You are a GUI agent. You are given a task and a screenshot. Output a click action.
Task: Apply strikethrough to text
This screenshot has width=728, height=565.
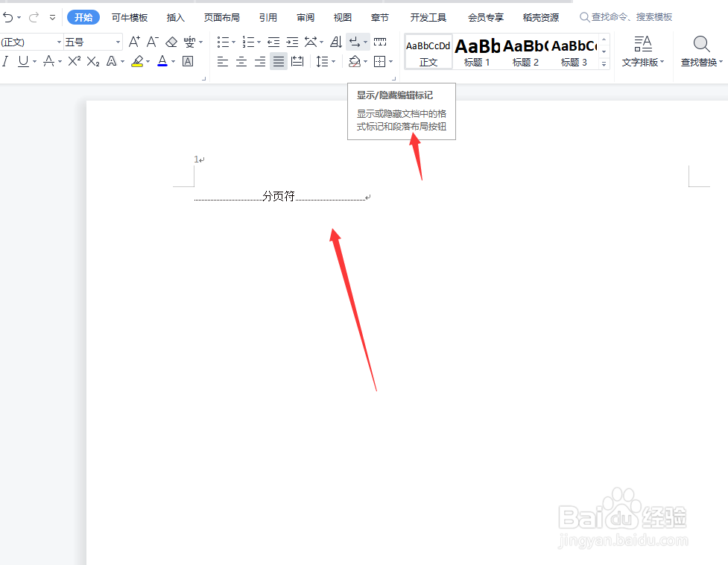[x=48, y=61]
